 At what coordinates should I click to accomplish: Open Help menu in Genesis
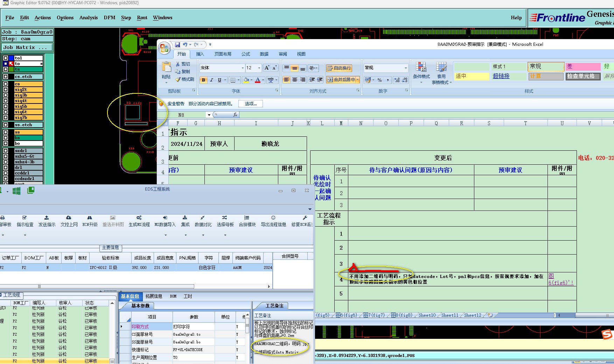[x=516, y=17]
